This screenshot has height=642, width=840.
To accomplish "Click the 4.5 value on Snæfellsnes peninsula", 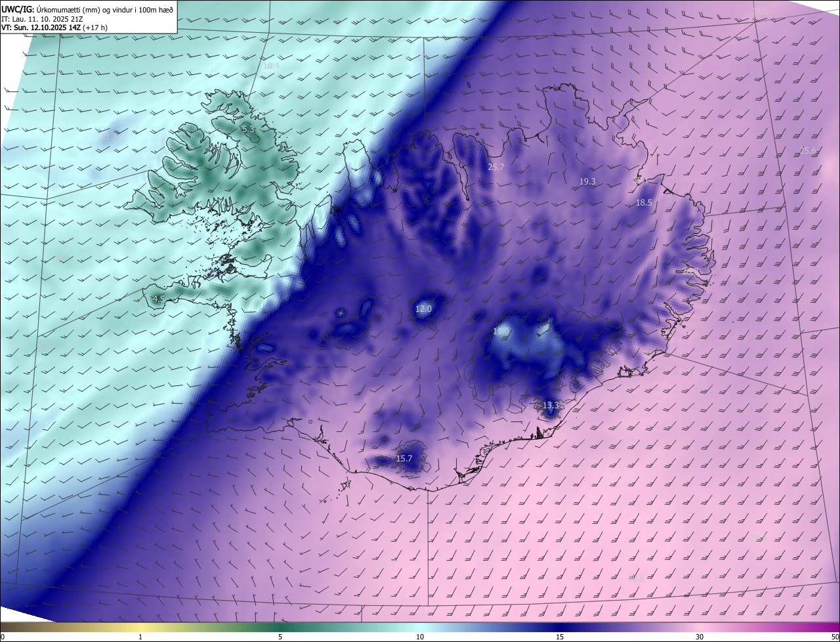I will point(158,299).
